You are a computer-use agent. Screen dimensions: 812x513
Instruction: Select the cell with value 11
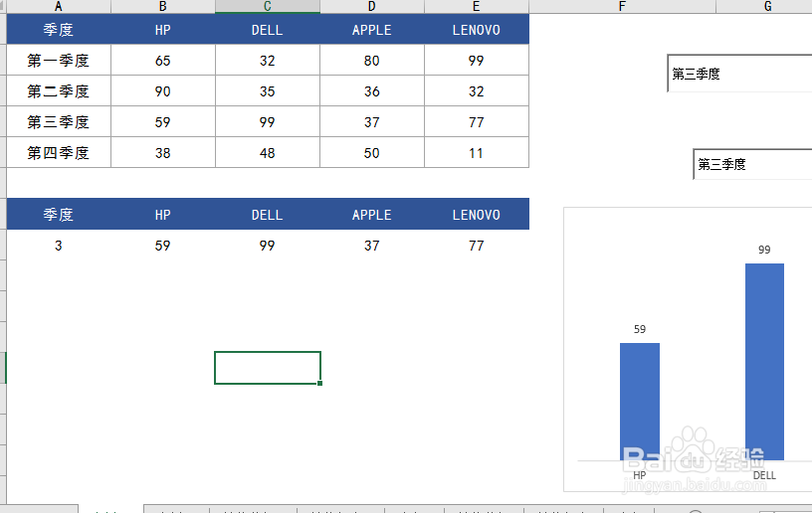tap(477, 153)
